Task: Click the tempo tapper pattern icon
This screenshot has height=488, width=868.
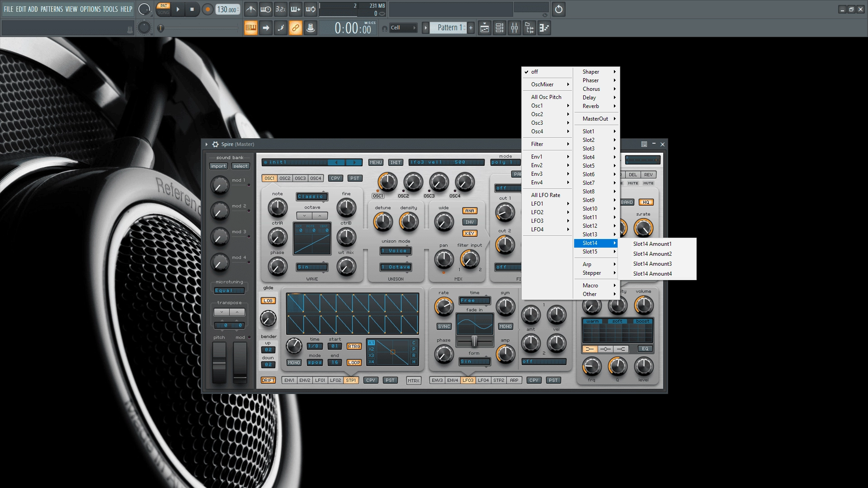Action: [544, 28]
